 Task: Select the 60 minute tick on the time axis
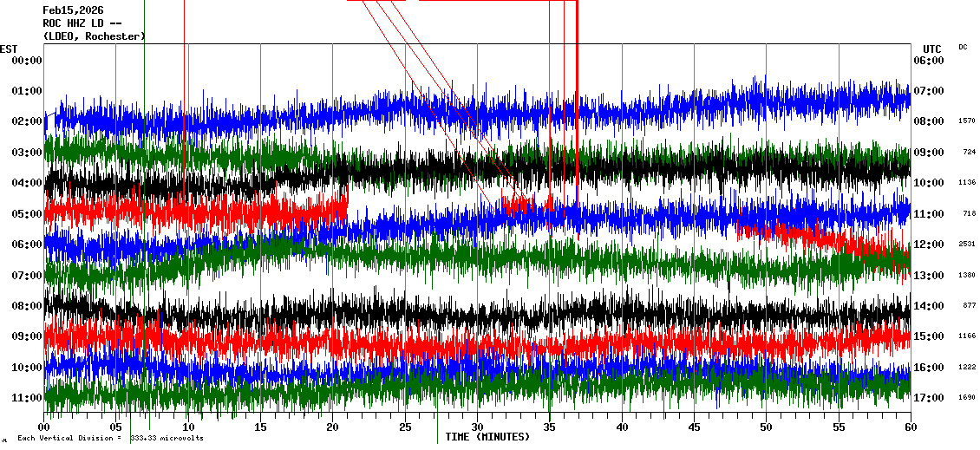[910, 427]
